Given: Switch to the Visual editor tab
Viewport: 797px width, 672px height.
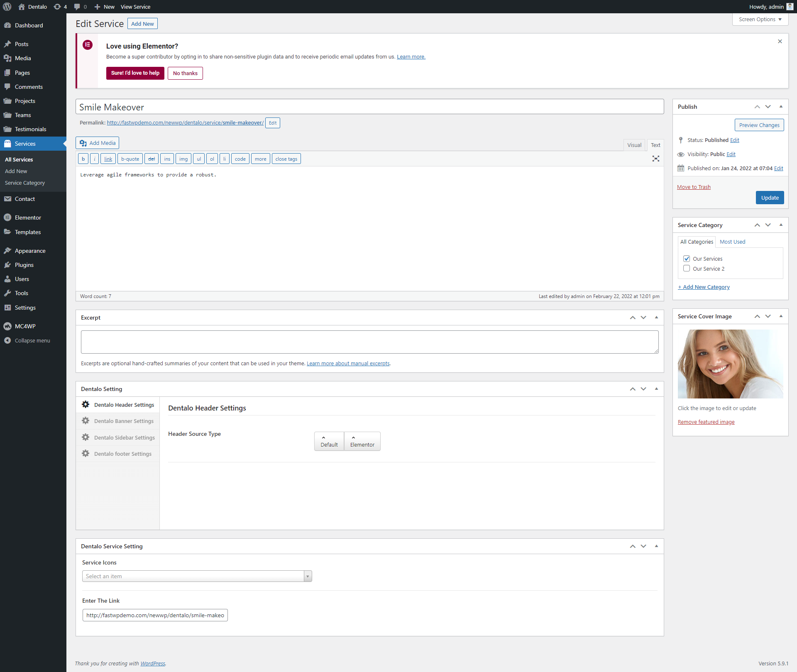Looking at the screenshot, I should pyautogui.click(x=634, y=145).
